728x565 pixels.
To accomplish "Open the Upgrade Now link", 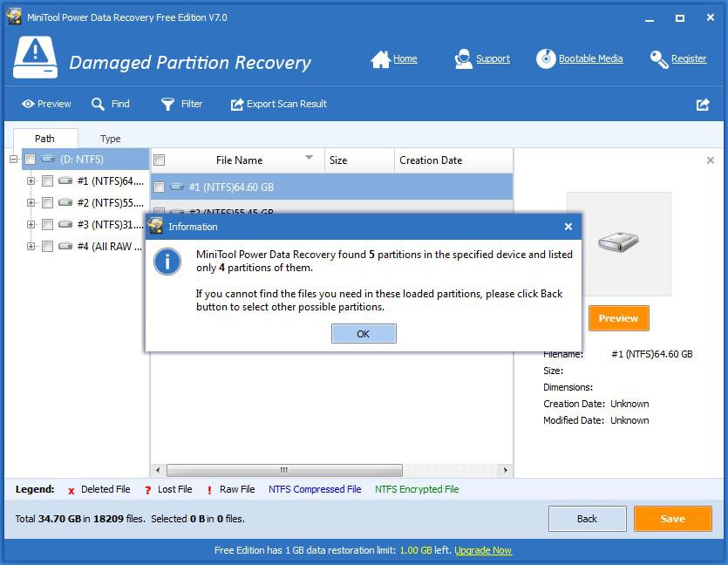I will click(x=483, y=550).
